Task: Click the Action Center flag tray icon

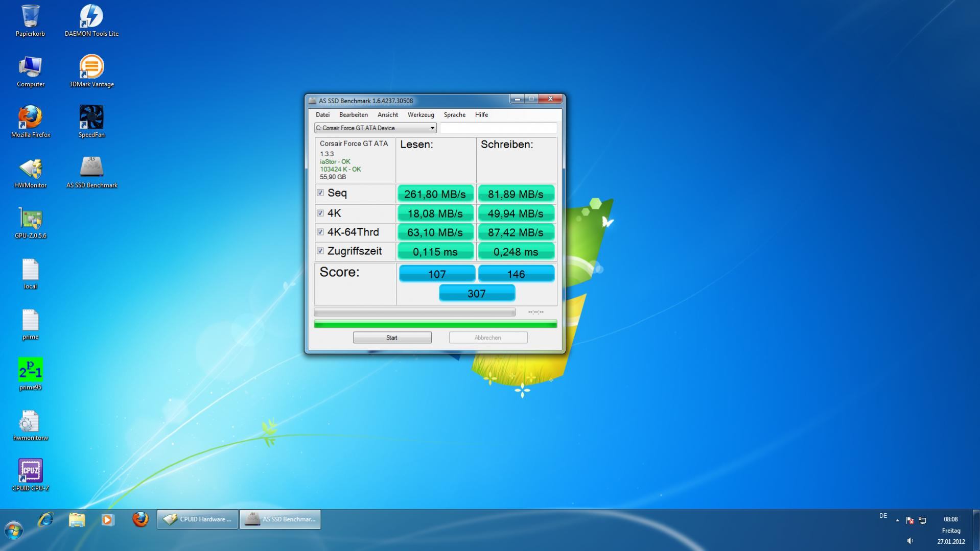Action: (x=910, y=520)
